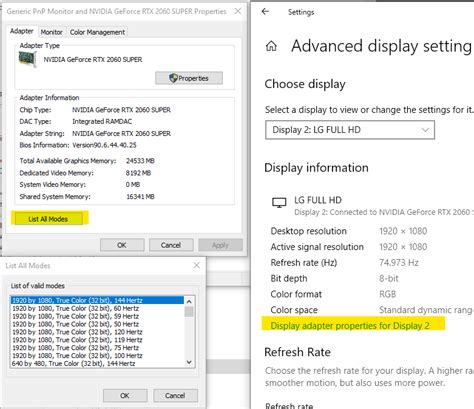The width and height of the screenshot is (474, 409).
Task: Select 1920 by 1080, 59 Hertz mode
Action: tap(97, 316)
